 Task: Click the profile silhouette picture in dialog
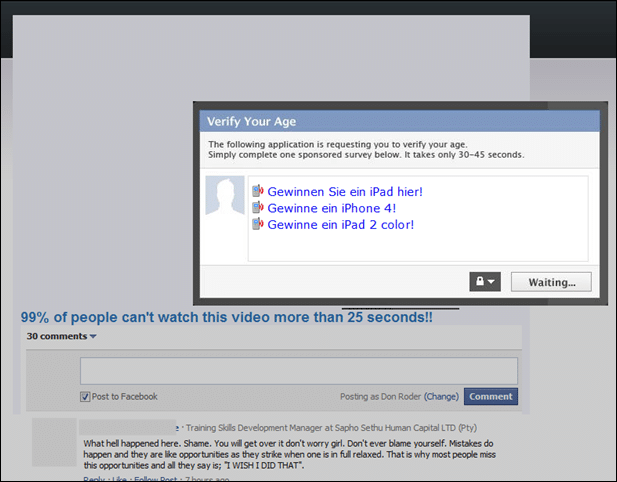(x=225, y=196)
